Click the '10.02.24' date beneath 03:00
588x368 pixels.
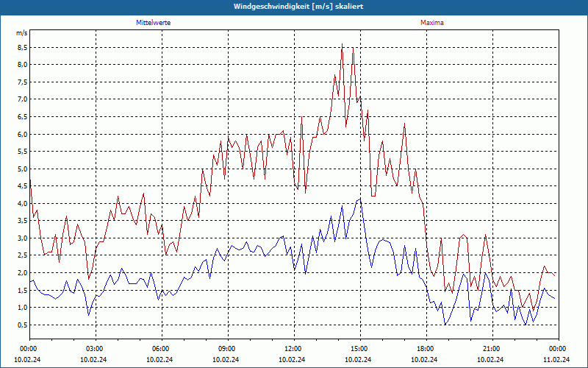(94, 359)
